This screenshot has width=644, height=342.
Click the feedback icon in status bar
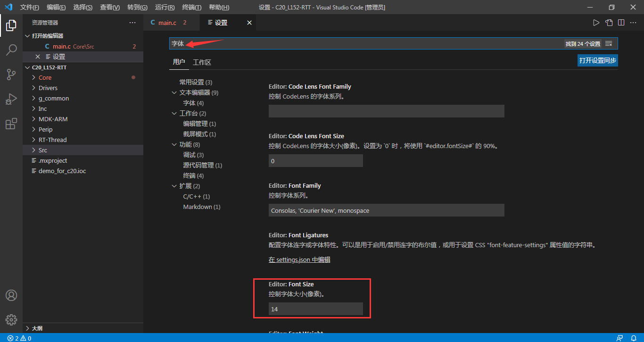[620, 338]
